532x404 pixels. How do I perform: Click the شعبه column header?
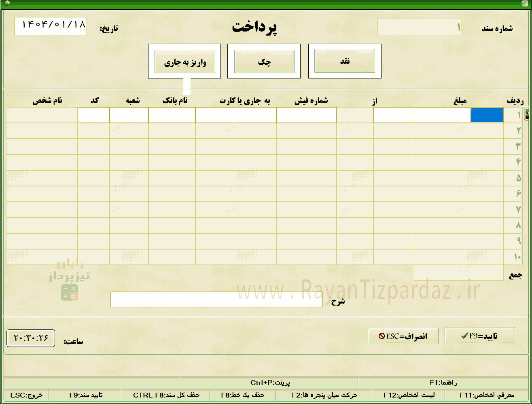pos(132,101)
